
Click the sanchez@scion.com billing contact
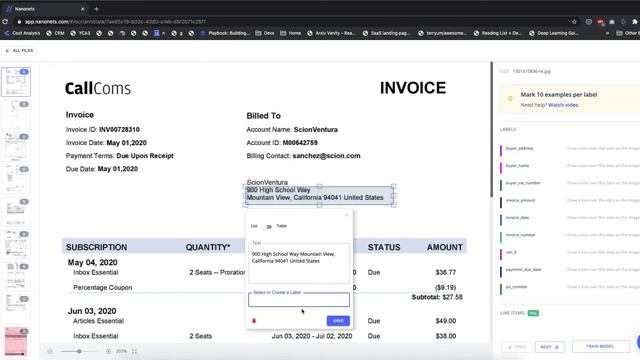(326, 156)
